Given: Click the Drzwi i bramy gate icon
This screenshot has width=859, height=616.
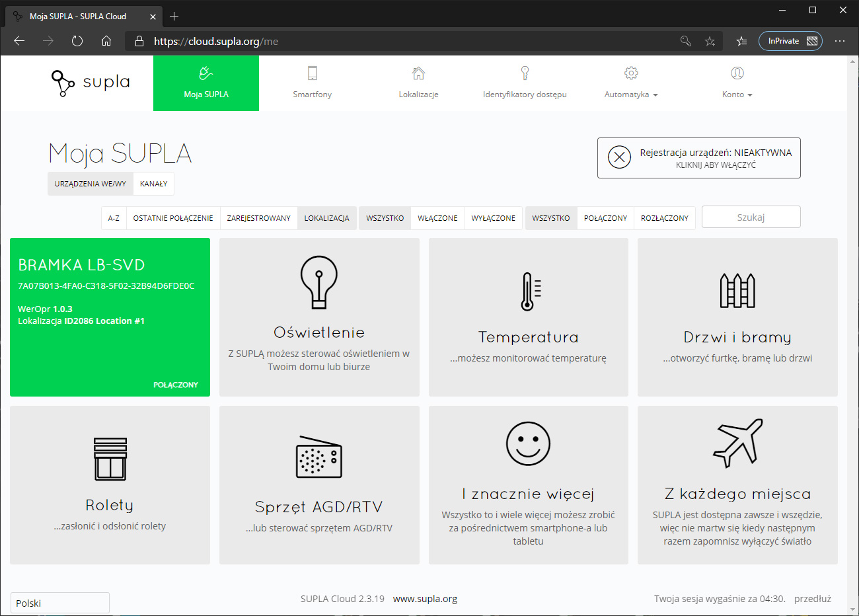Looking at the screenshot, I should (x=737, y=291).
